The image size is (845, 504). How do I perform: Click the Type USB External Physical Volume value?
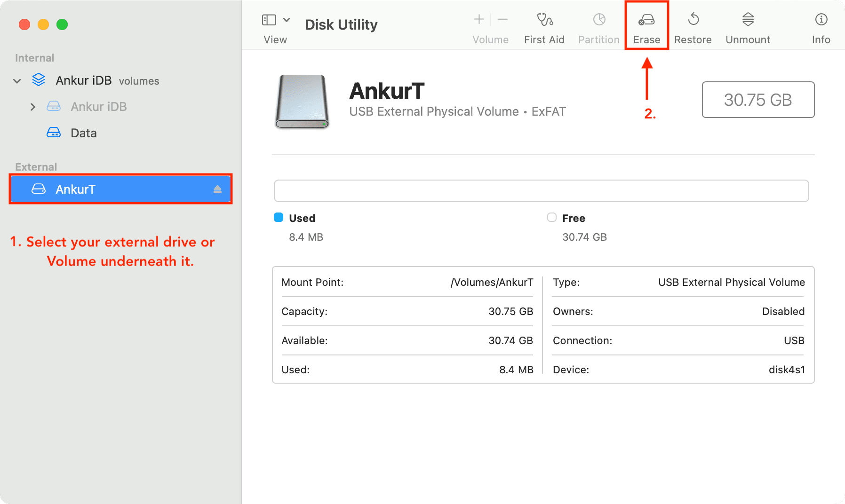coord(731,282)
